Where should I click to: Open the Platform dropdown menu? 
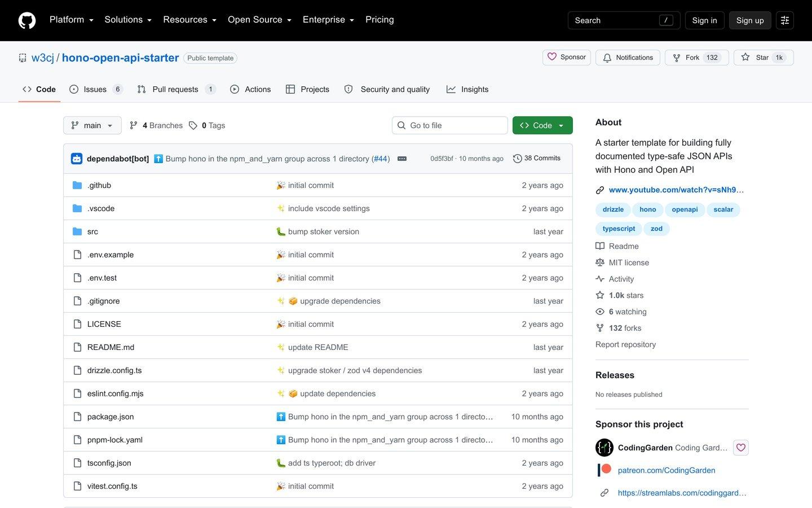click(72, 20)
